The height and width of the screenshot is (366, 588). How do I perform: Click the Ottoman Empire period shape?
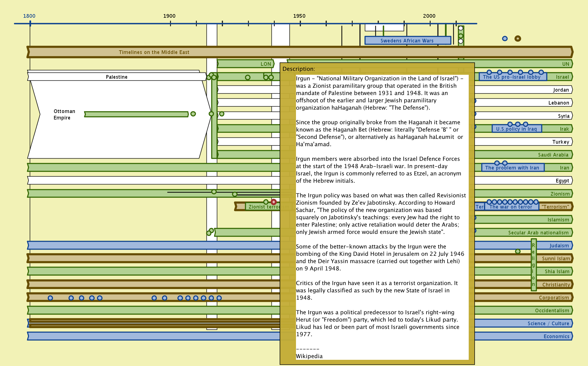pyautogui.click(x=65, y=114)
